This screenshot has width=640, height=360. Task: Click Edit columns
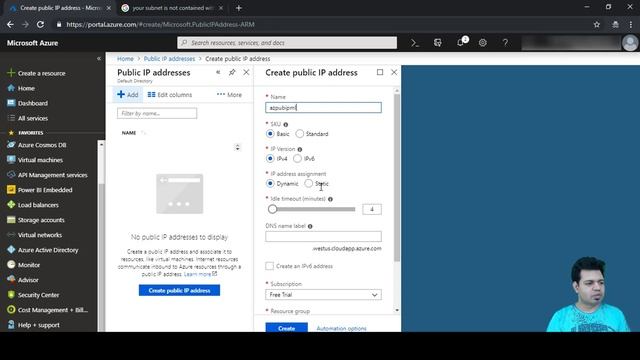tap(170, 95)
